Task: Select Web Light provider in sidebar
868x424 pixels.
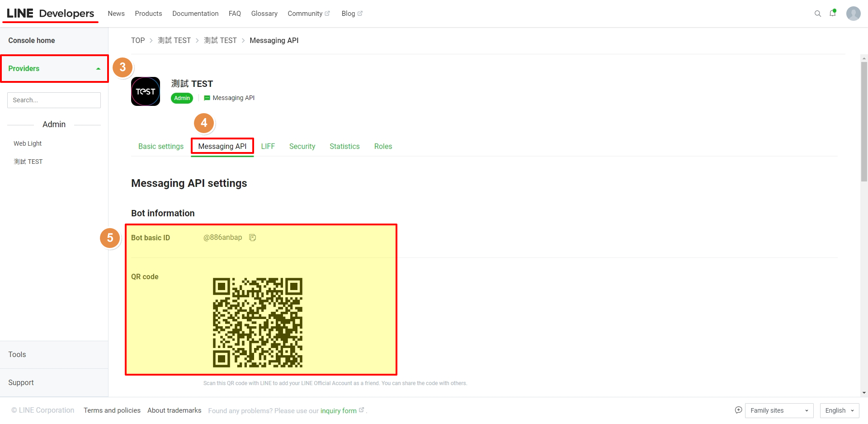Action: pos(28,143)
